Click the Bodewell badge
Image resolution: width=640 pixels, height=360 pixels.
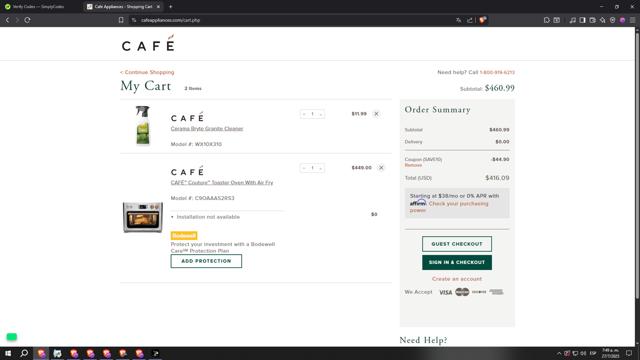184,236
